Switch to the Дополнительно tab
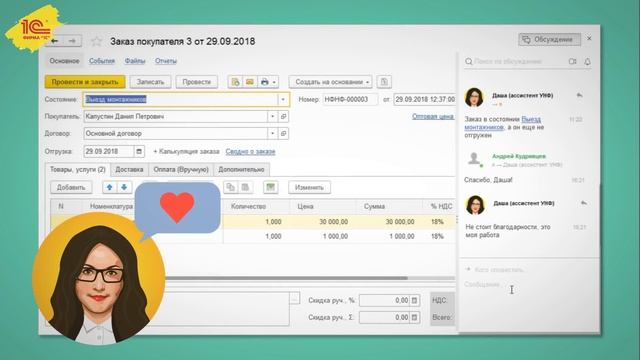 241,169
